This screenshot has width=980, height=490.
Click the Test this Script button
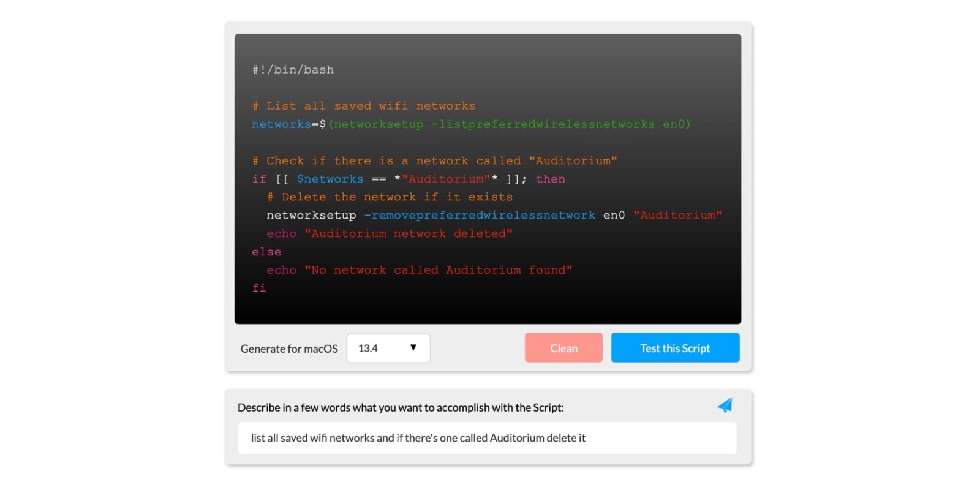pyautogui.click(x=675, y=348)
